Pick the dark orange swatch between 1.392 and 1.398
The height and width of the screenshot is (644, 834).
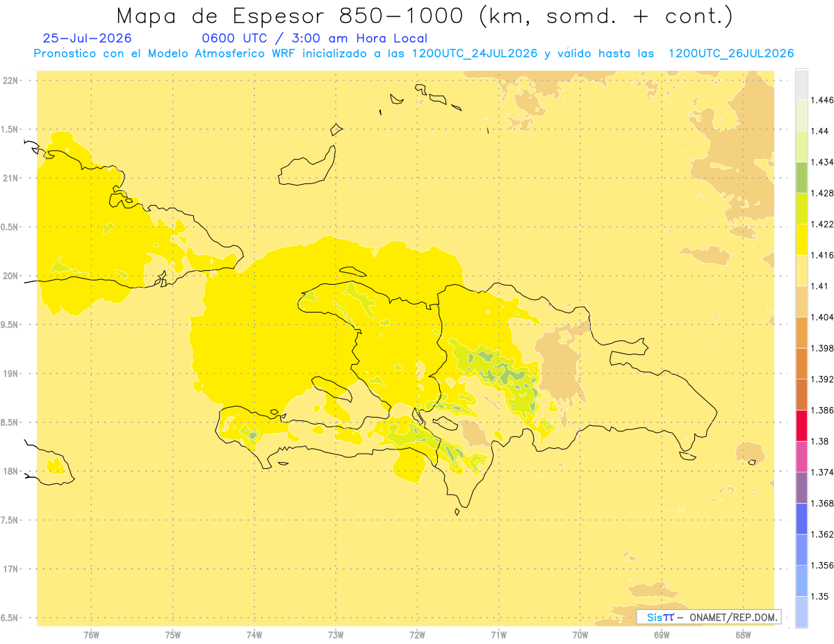[x=801, y=363]
